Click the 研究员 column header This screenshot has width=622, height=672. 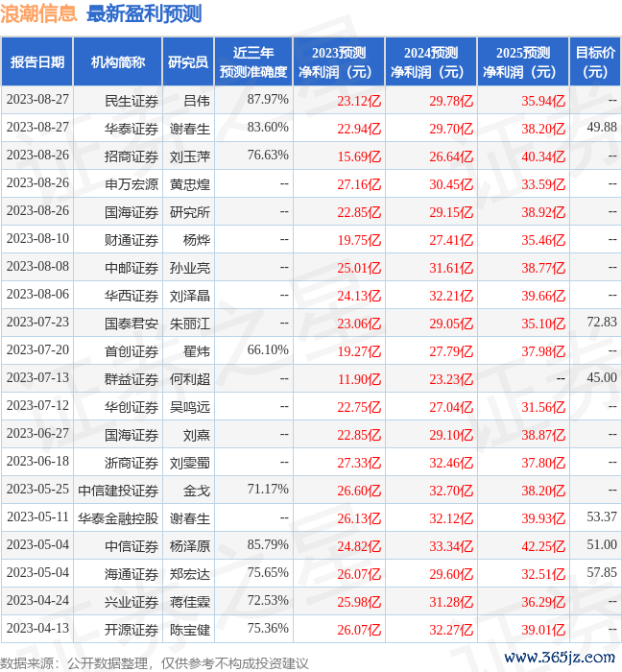coord(188,62)
